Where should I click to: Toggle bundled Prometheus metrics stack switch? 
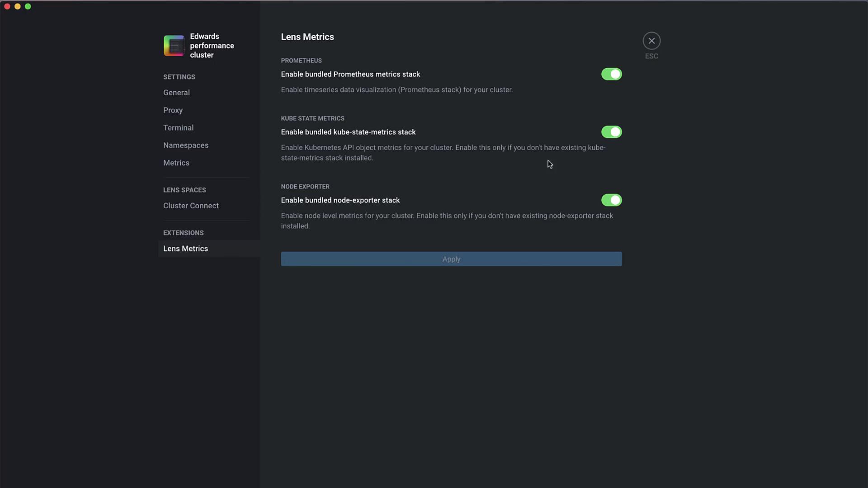point(611,74)
